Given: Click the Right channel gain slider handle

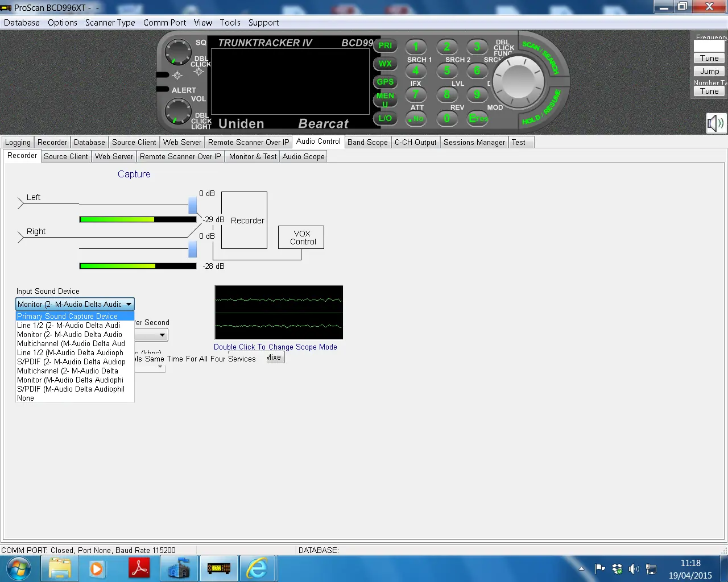Looking at the screenshot, I should pyautogui.click(x=192, y=249).
